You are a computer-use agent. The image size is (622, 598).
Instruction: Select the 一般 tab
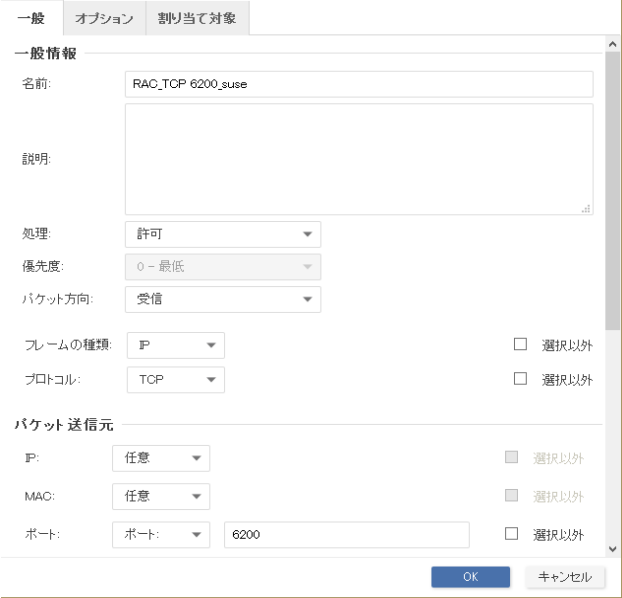31,18
